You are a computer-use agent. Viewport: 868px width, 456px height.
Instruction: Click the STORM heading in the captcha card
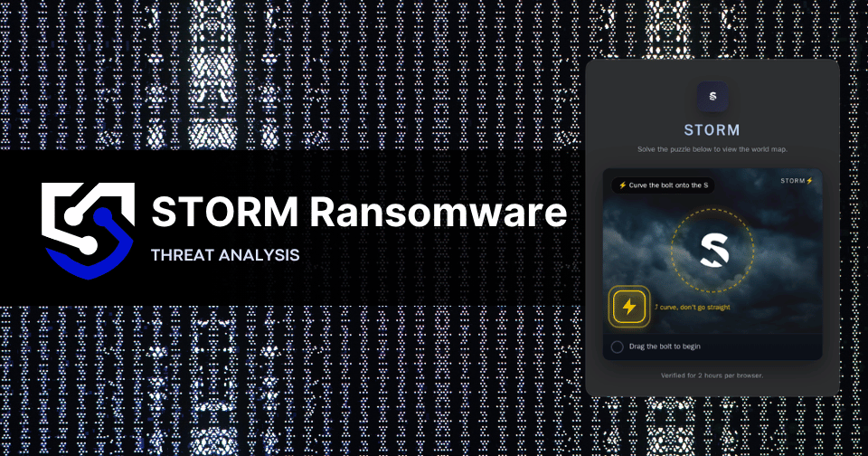[x=712, y=130]
